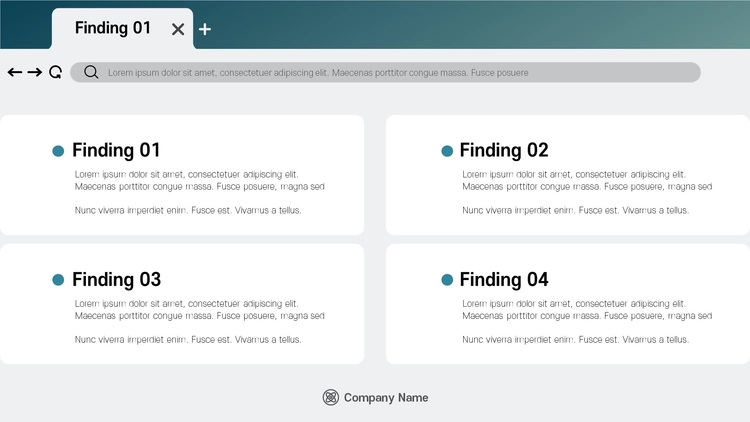Open the Finding 04 card heading
Viewport: 750px width, 422px height.
pos(504,279)
